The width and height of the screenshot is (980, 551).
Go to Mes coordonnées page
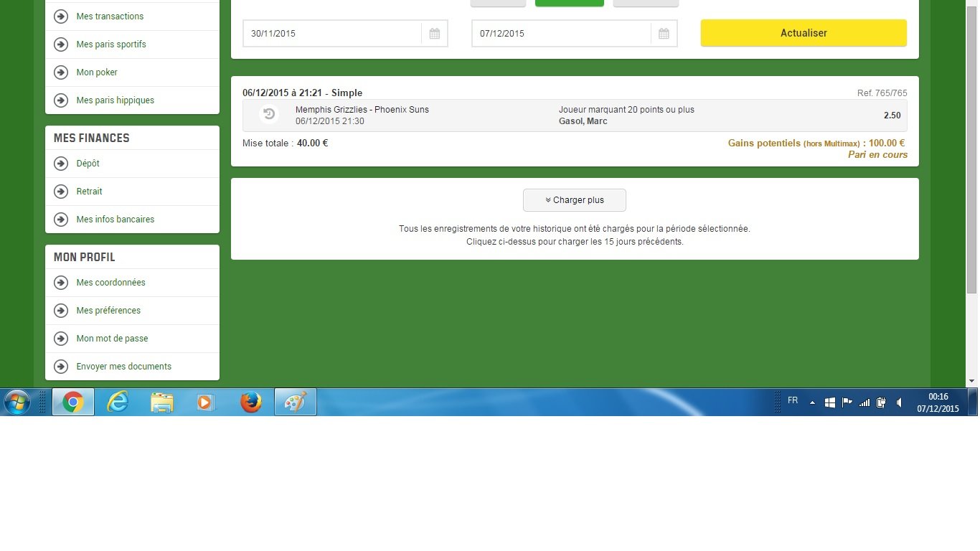[x=110, y=282]
